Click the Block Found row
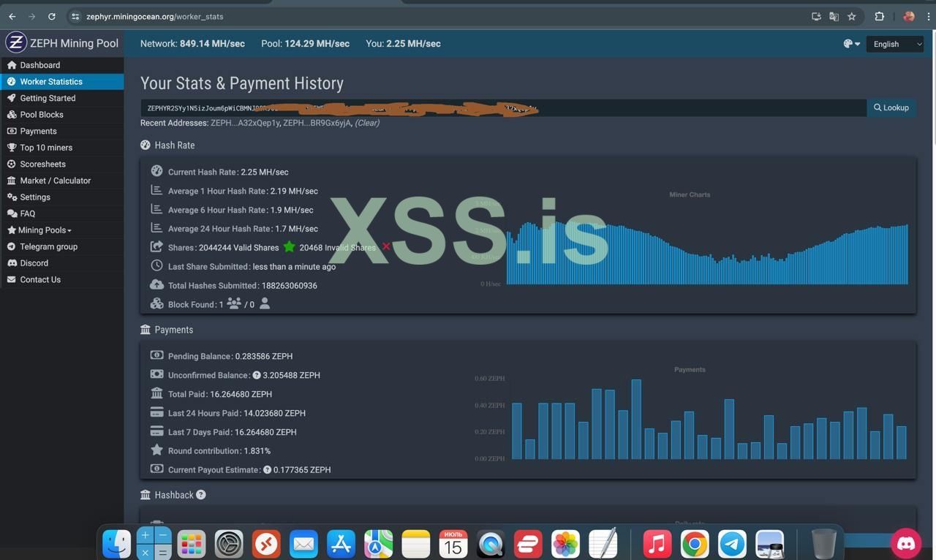 [211, 304]
